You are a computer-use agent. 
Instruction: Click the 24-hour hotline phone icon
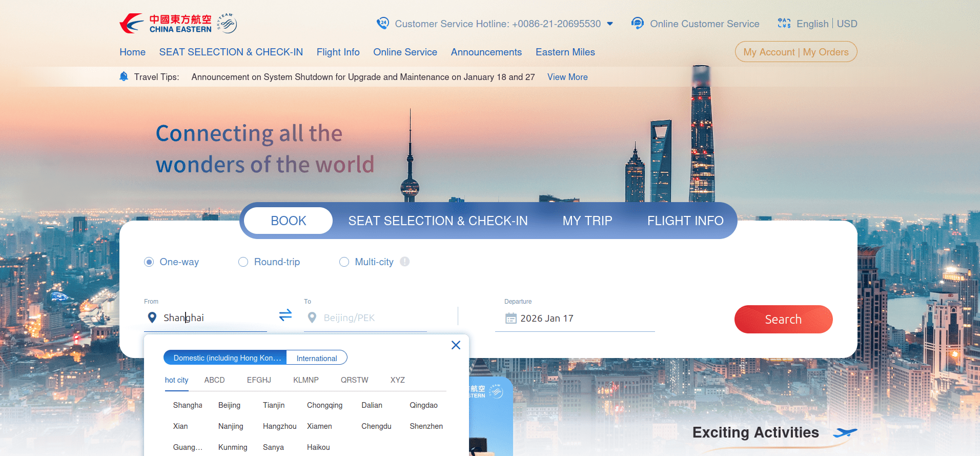coord(382,24)
